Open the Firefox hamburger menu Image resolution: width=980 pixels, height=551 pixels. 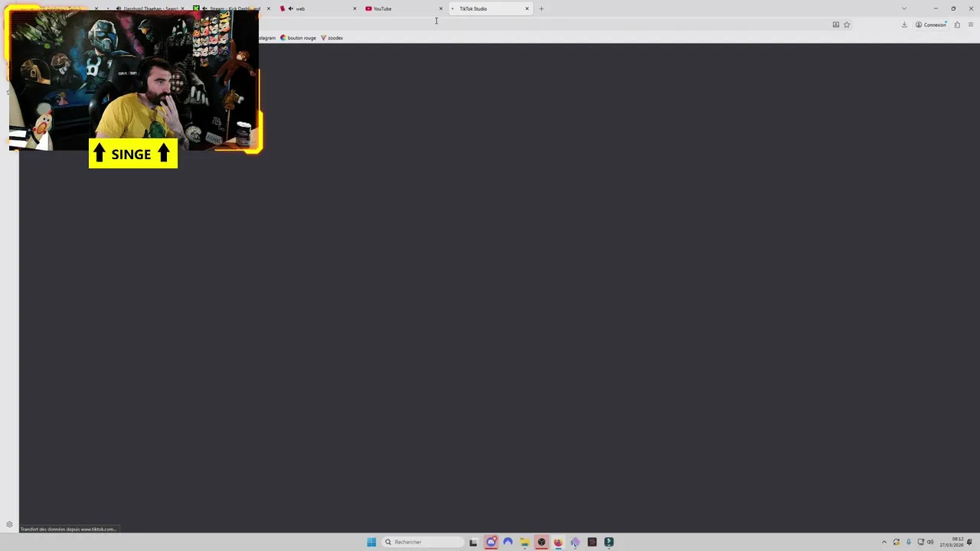(x=971, y=24)
